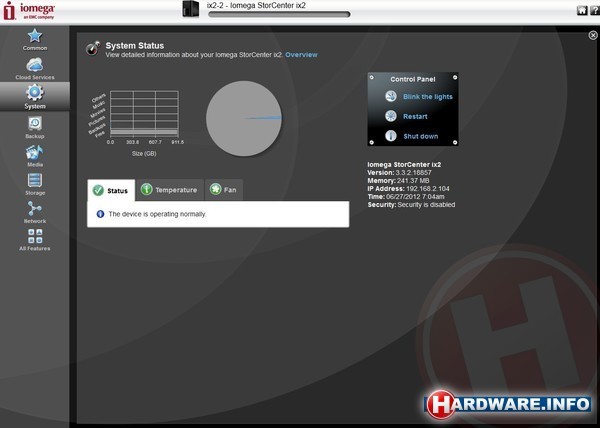Click the Iomega logo
The height and width of the screenshot is (428, 600).
tap(29, 11)
